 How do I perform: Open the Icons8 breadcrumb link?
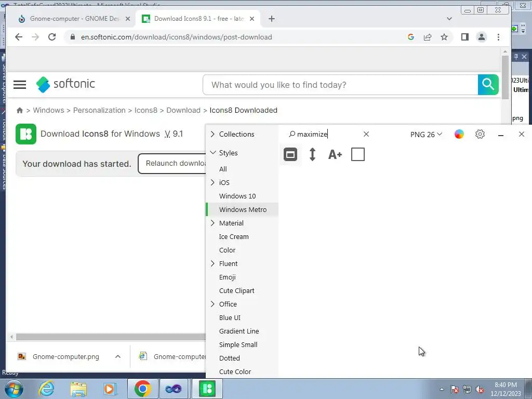(x=146, y=110)
